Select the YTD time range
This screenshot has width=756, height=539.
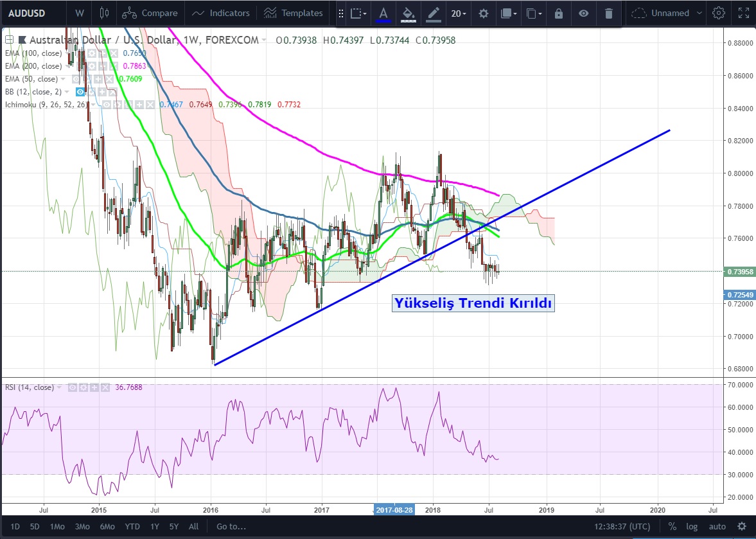(x=132, y=527)
